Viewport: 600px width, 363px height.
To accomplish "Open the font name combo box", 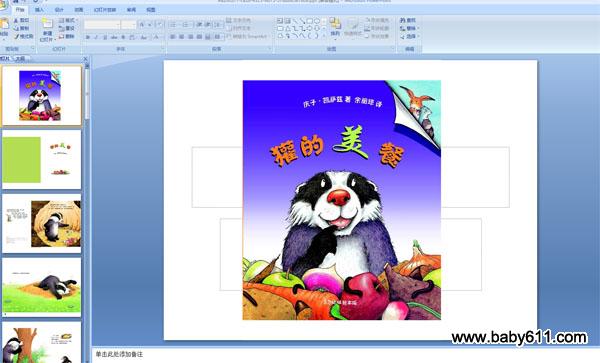I will pos(102,25).
